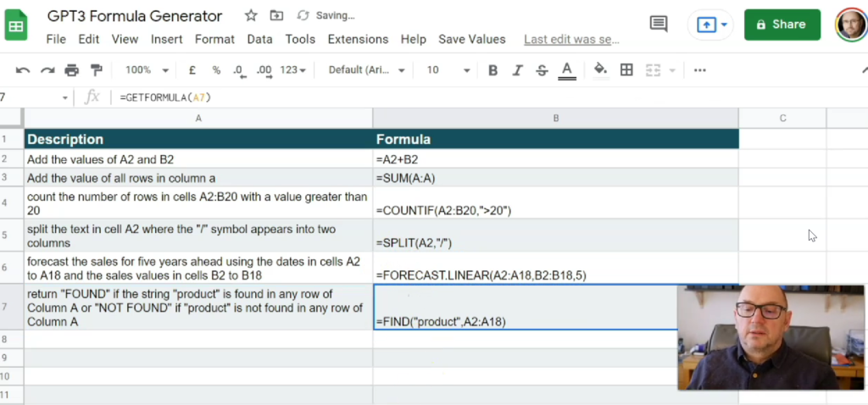
Task: Select the 'return "FOUND" if the string' description cell
Action: tap(198, 307)
